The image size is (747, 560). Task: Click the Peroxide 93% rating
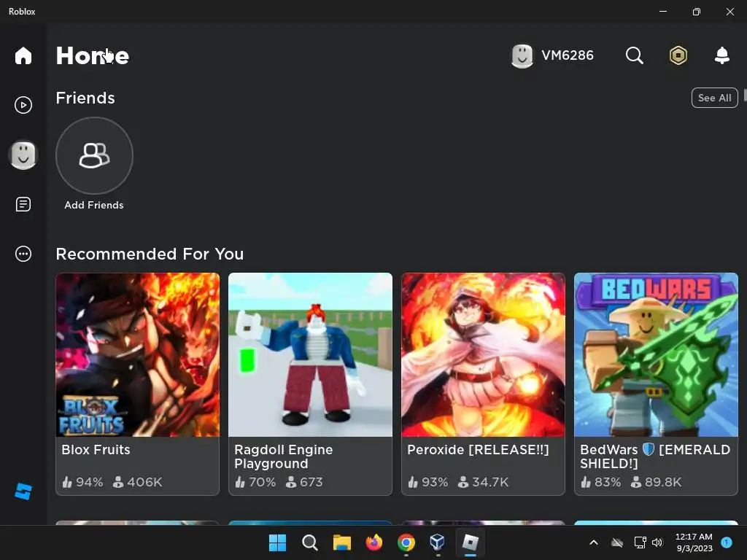tap(427, 482)
